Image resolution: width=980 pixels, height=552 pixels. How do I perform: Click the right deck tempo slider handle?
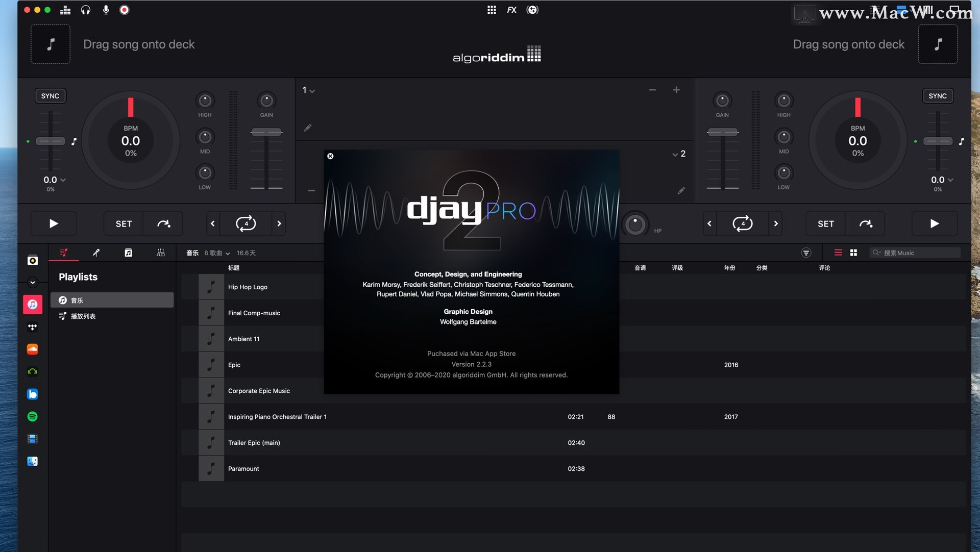point(938,141)
